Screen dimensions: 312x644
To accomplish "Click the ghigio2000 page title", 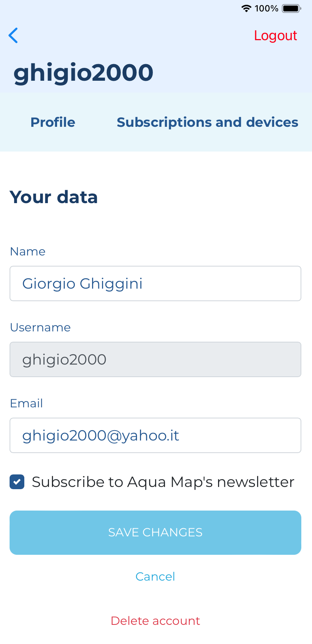I will click(83, 72).
